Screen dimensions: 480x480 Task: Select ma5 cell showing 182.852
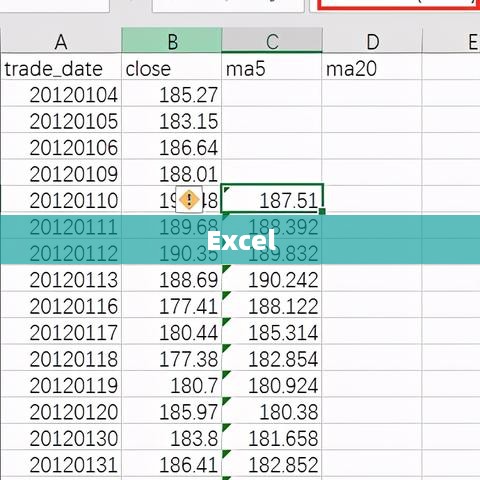point(272,464)
